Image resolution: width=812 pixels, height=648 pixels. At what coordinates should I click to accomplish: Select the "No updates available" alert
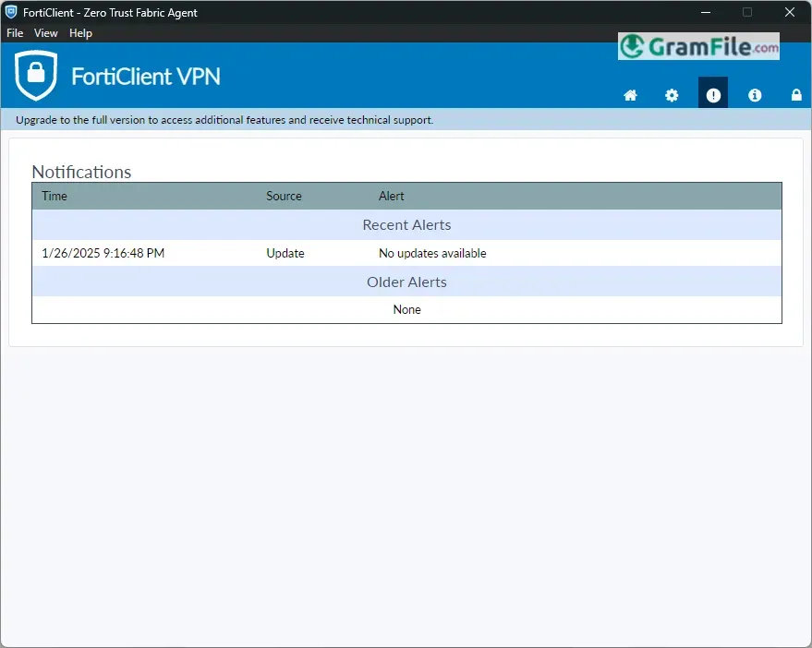pos(432,253)
